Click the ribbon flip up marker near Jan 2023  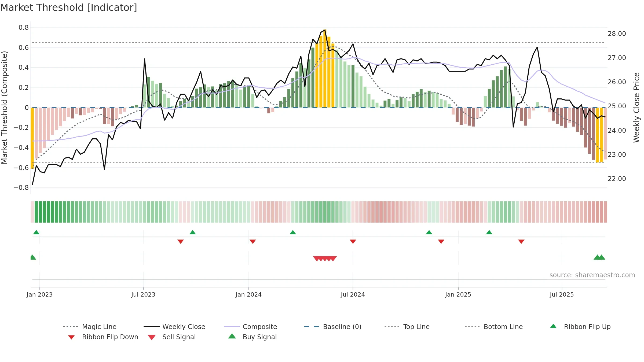pos(36,232)
